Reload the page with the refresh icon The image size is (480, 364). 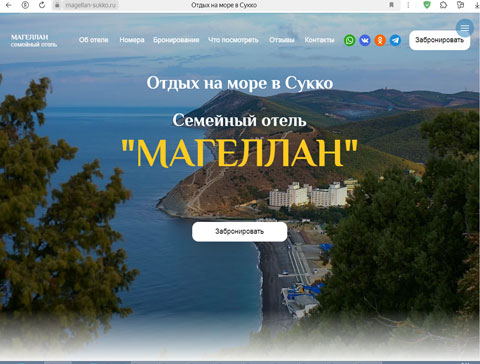[x=42, y=5]
